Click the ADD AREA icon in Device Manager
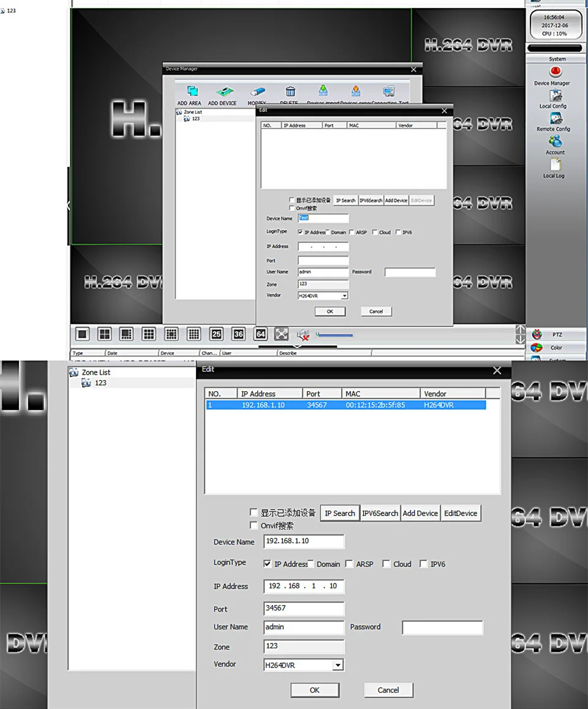This screenshot has height=709, width=588. (192, 91)
